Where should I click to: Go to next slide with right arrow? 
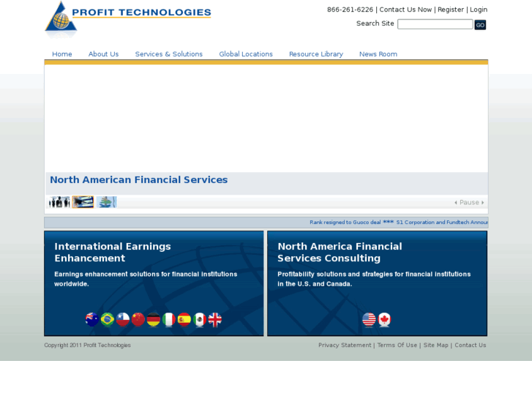482,203
